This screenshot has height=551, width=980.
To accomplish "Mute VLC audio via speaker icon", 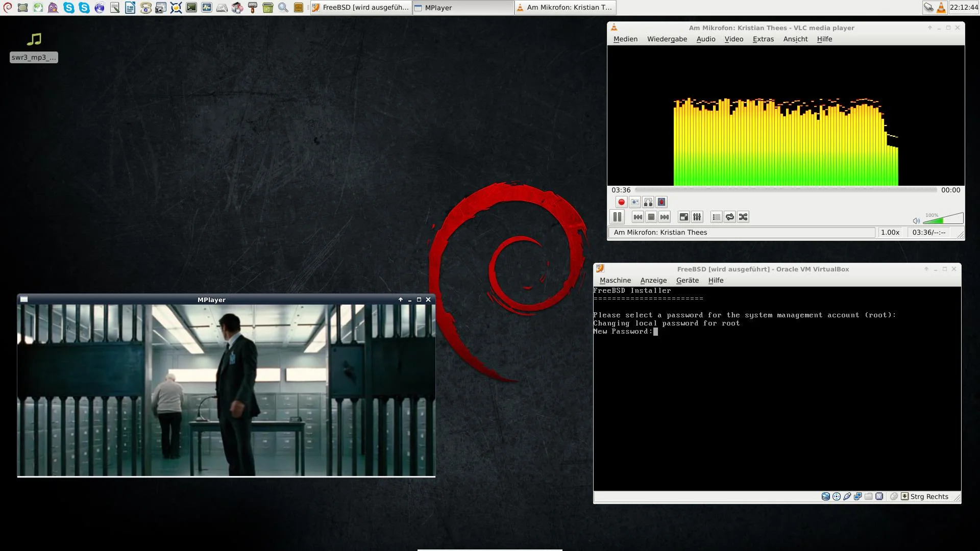I will pos(916,221).
